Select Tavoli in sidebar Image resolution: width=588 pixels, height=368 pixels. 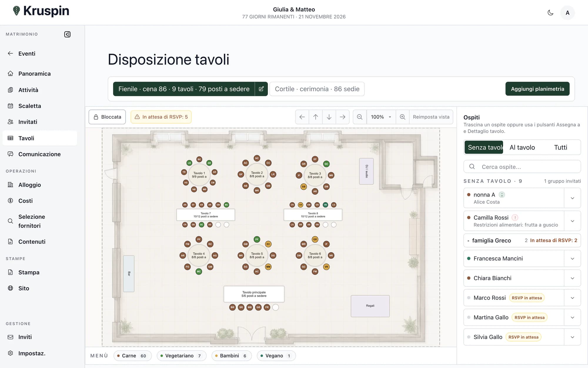coord(40,138)
